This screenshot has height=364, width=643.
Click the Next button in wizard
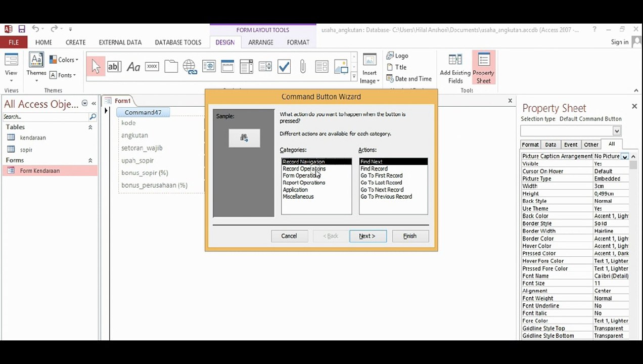(x=368, y=236)
